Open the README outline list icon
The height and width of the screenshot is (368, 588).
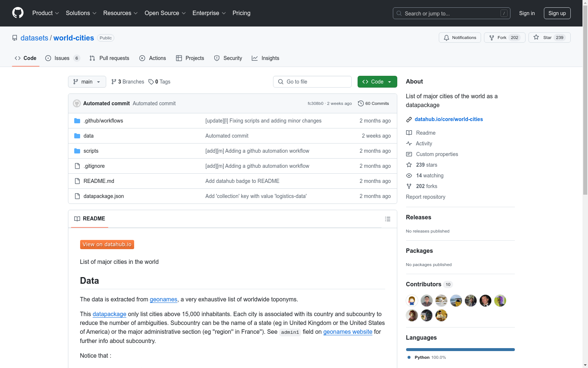(x=387, y=219)
